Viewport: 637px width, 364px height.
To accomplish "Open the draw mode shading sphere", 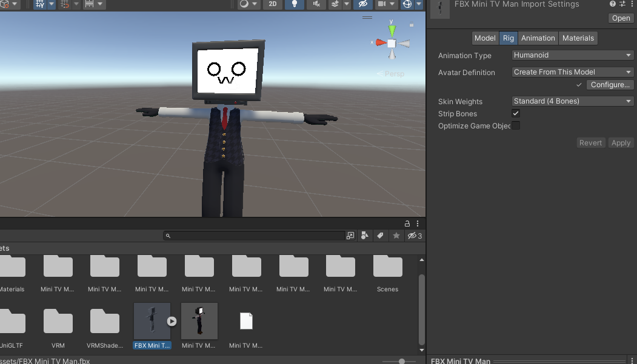I will 244,4.
